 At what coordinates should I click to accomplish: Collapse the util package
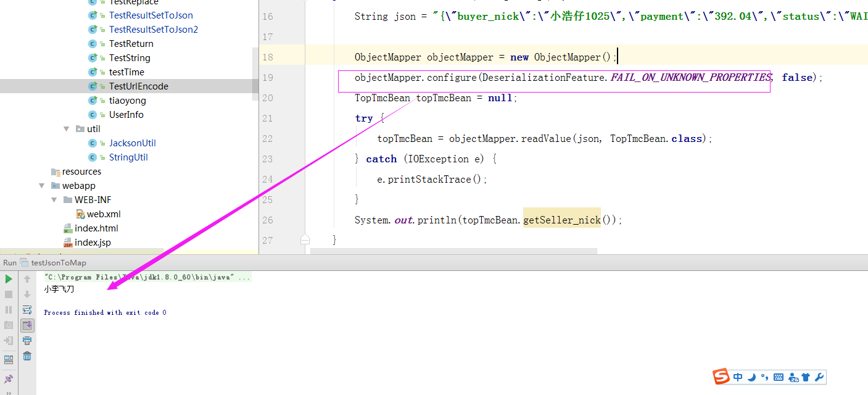[x=67, y=128]
